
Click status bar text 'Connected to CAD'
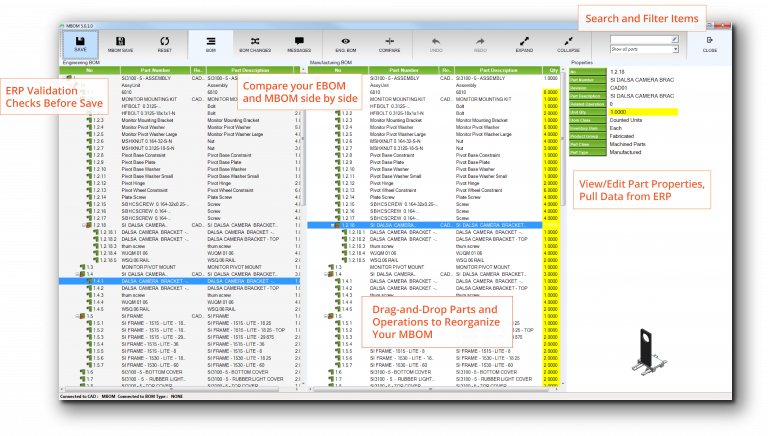coord(78,396)
